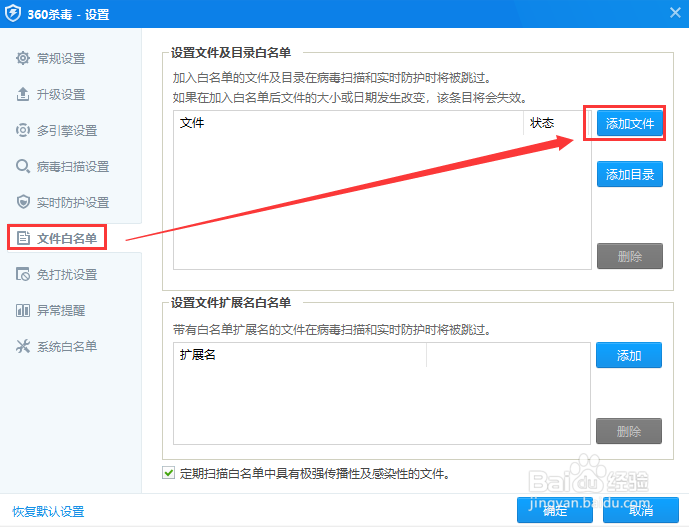Click the 添加目录 button

pos(630,174)
